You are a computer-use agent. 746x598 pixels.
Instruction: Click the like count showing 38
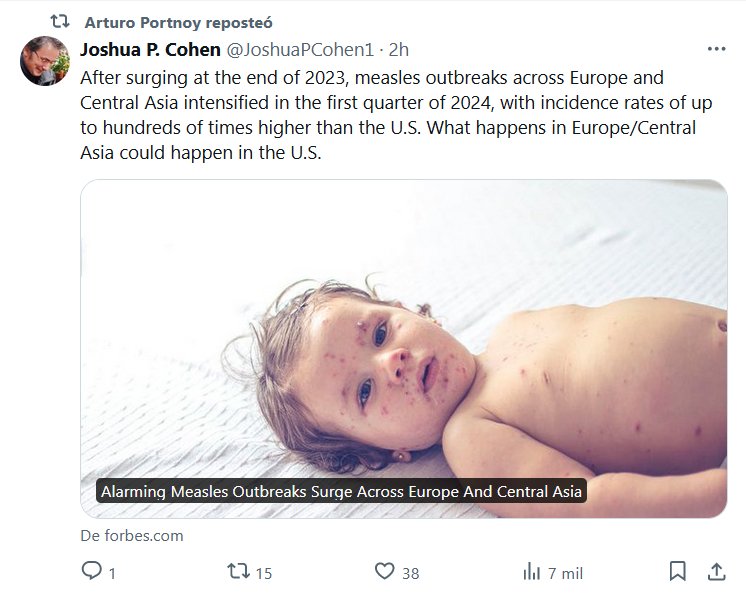(410, 573)
